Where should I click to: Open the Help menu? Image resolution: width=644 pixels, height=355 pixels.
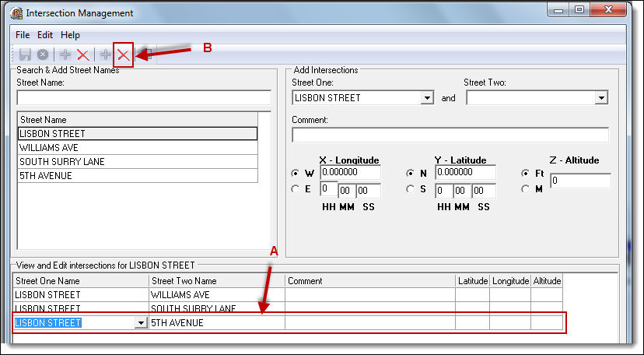tap(70, 35)
